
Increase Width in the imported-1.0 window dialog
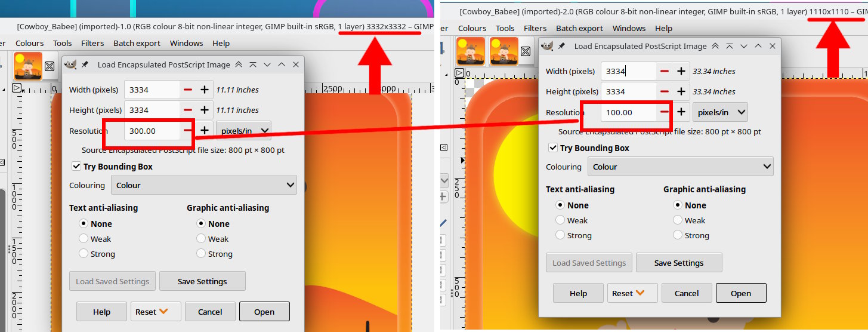pyautogui.click(x=205, y=90)
